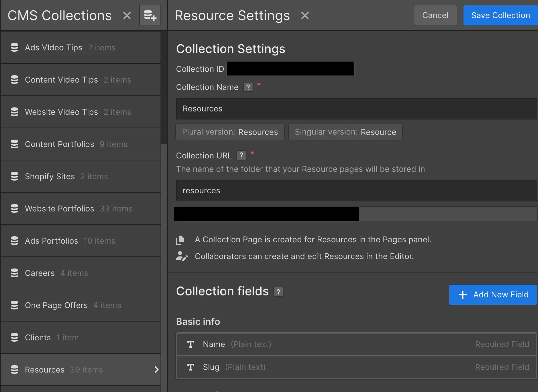This screenshot has width=538, height=392.
Task: Click the text type icon for Name field
Action: click(x=191, y=344)
